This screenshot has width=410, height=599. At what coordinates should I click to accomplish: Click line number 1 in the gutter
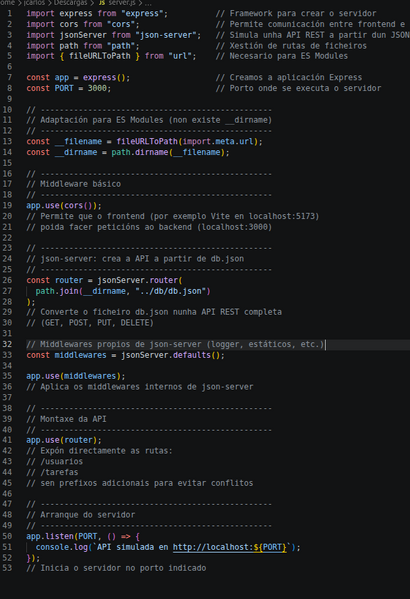click(10, 13)
